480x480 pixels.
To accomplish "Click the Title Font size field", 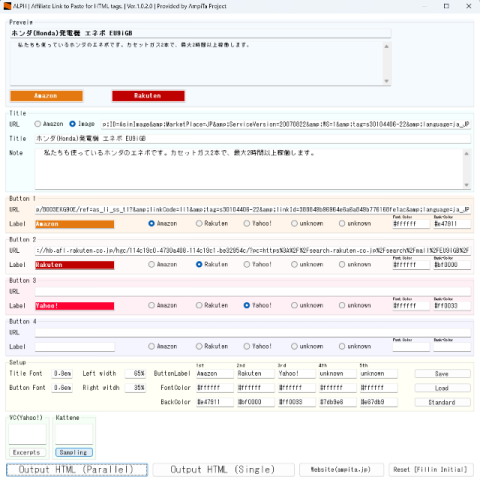I will 62,374.
